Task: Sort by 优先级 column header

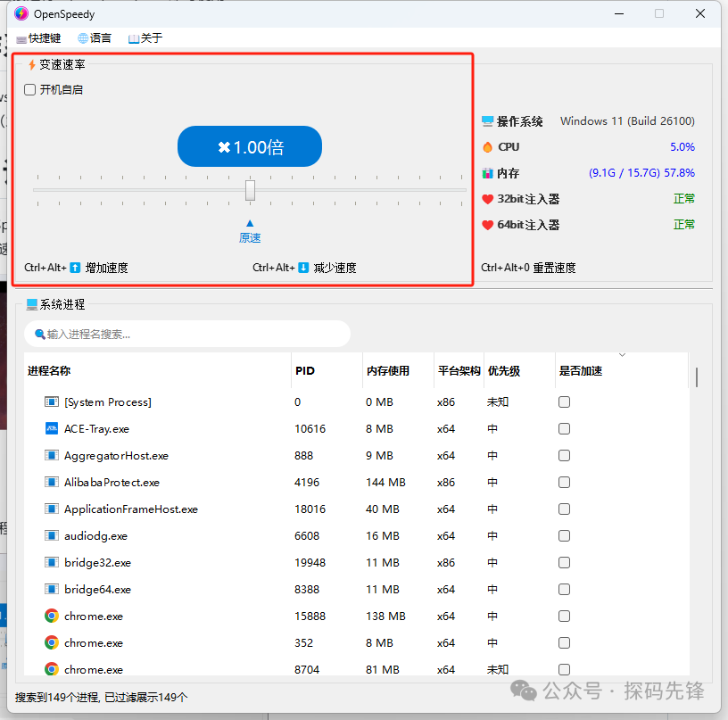Action: tap(520, 371)
